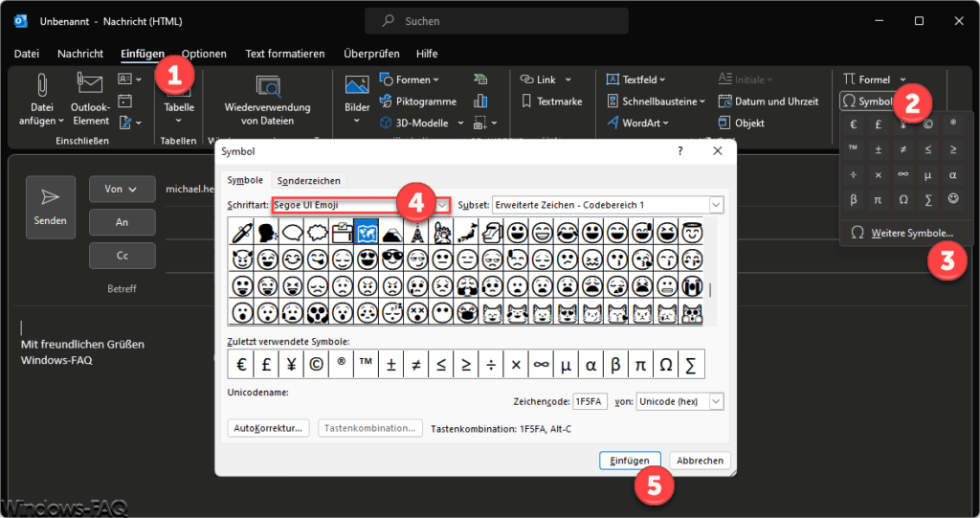
Task: Select the devil horns face emoji
Action: [241, 259]
